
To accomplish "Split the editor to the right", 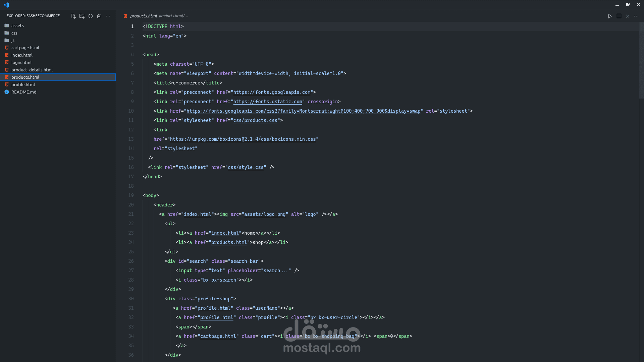I will [619, 16].
